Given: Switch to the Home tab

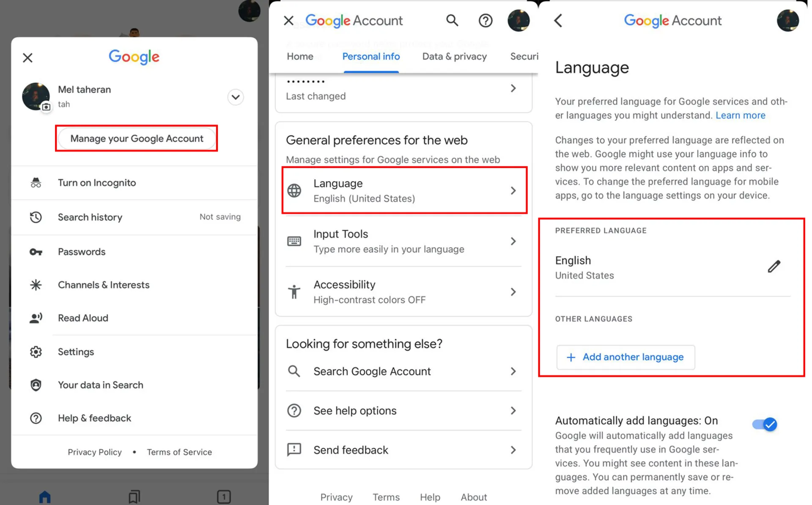Looking at the screenshot, I should click(x=300, y=57).
